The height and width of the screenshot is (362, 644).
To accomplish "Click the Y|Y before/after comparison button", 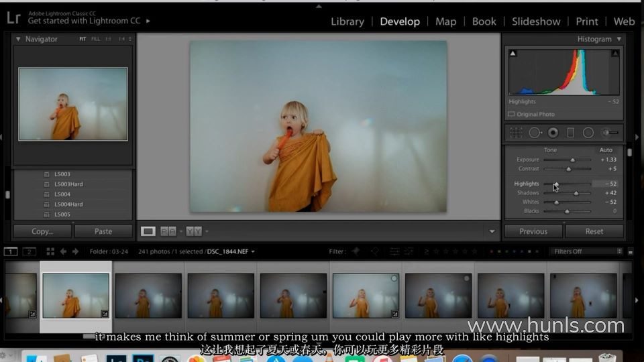I will 194,231.
